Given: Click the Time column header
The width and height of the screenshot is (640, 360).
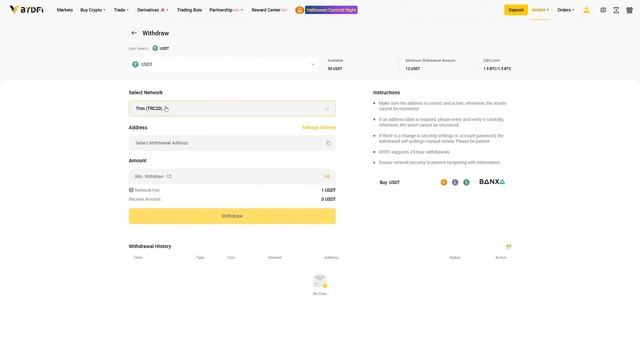Looking at the screenshot, I should click(x=138, y=258).
